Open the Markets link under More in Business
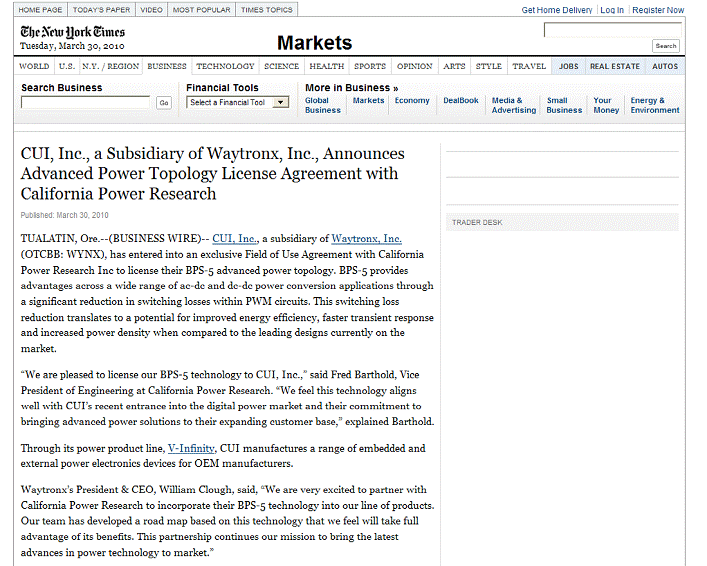The image size is (707, 566). (368, 101)
